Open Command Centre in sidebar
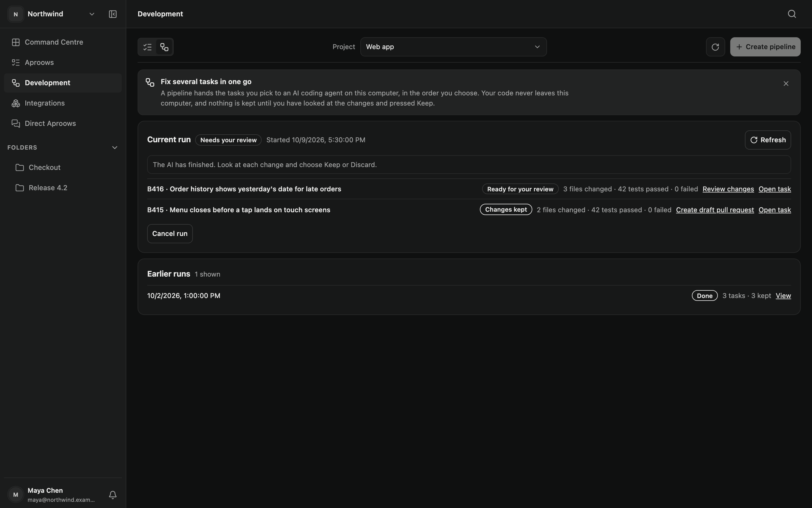The image size is (812, 508). pos(63,42)
